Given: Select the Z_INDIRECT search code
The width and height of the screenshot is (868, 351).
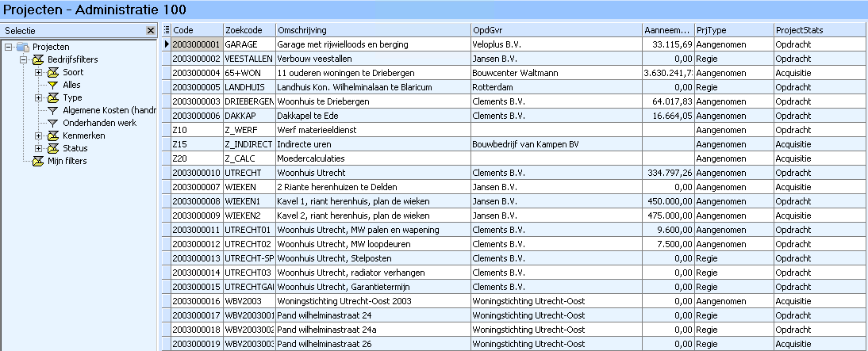Looking at the screenshot, I should pos(249,144).
